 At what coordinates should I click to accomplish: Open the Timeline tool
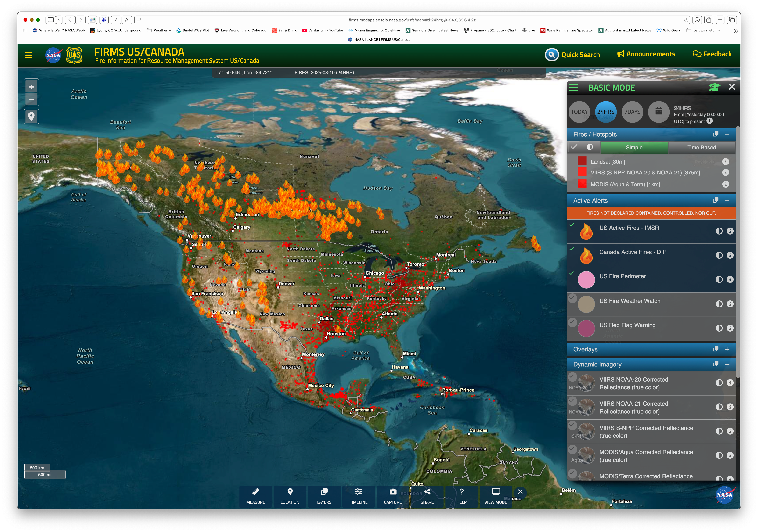pos(358,496)
